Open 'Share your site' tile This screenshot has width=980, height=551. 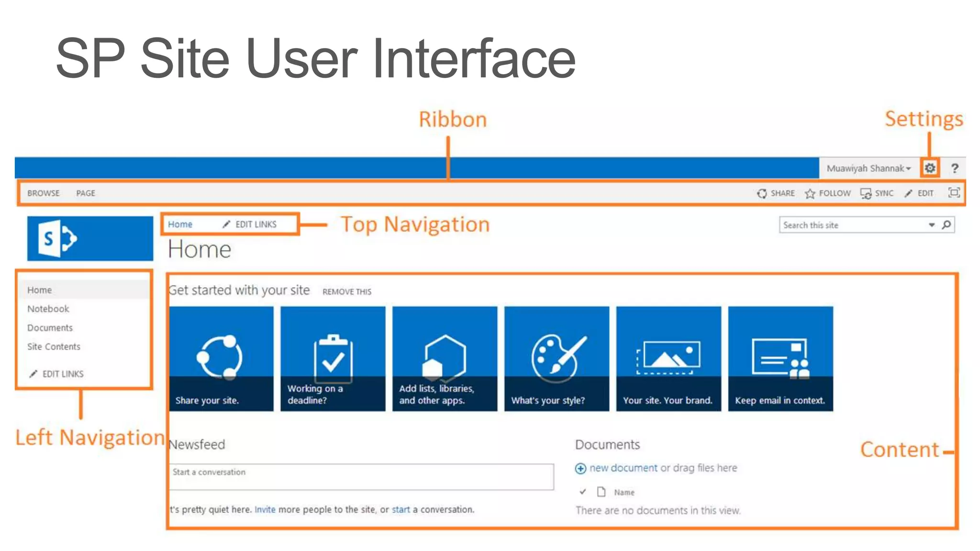point(221,359)
